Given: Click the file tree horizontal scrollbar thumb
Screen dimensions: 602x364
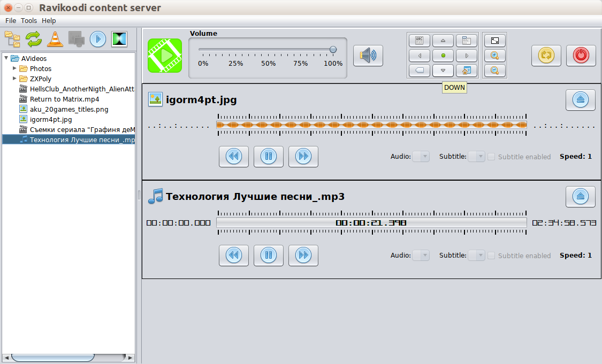Looking at the screenshot, I should click(x=52, y=358).
